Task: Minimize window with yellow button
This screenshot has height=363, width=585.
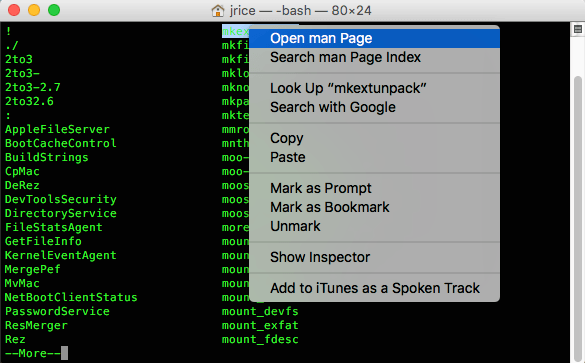Action: click(x=34, y=10)
